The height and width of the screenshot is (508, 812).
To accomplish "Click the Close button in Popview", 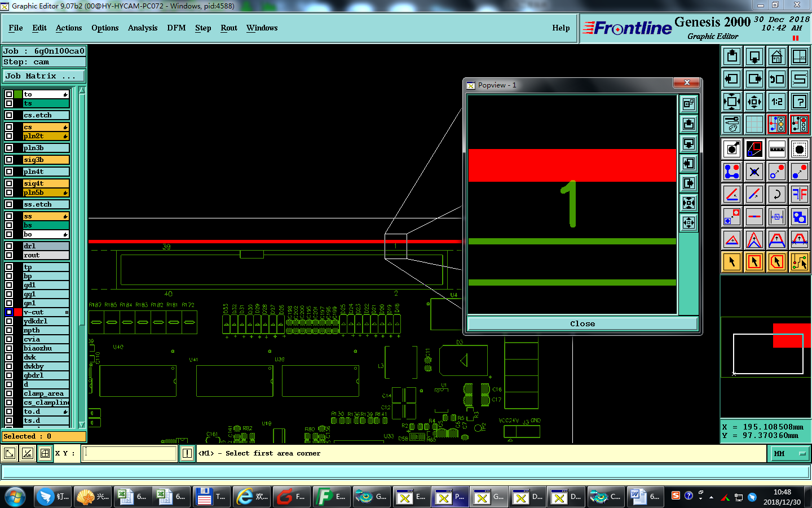I will pyautogui.click(x=582, y=324).
